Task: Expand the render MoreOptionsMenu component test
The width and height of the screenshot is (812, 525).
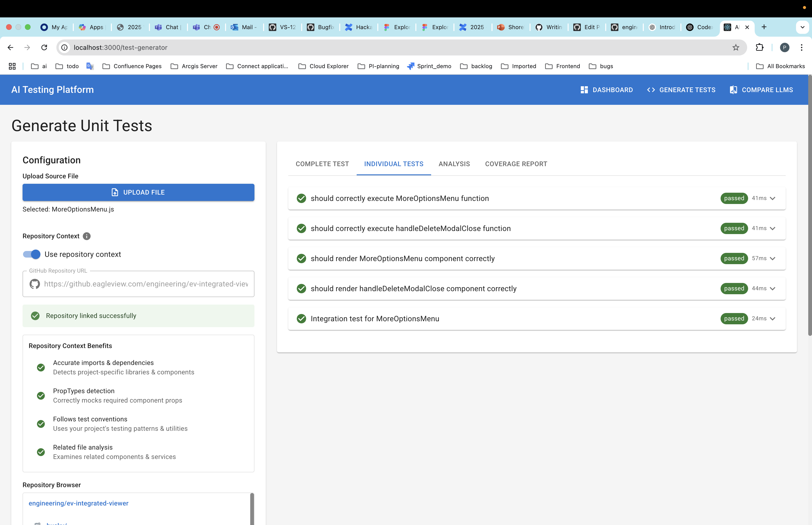Action: (773, 259)
